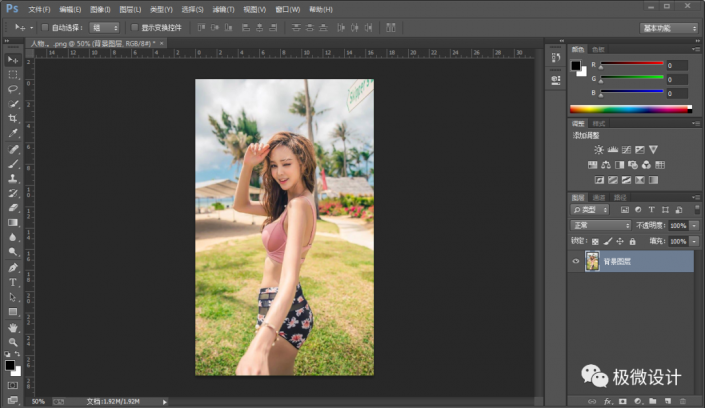Click Brightness/Contrast adjustment icon
The width and height of the screenshot is (705, 408).
[x=598, y=150]
